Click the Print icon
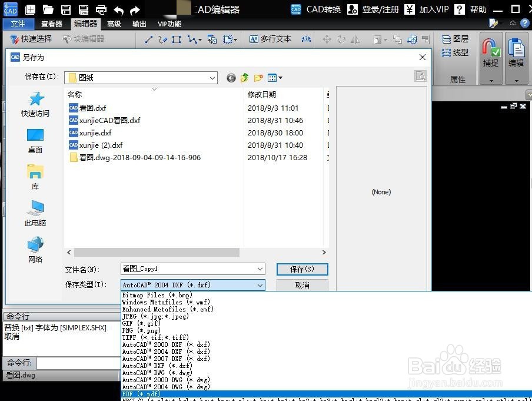Viewport: 532px width, 401px height. pos(102,9)
